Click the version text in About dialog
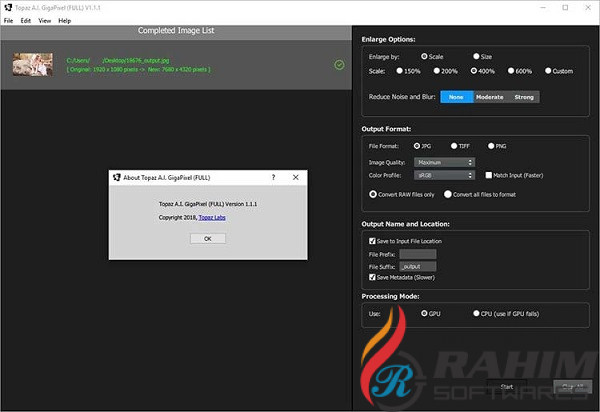This screenshot has width=600, height=412. pyautogui.click(x=208, y=204)
